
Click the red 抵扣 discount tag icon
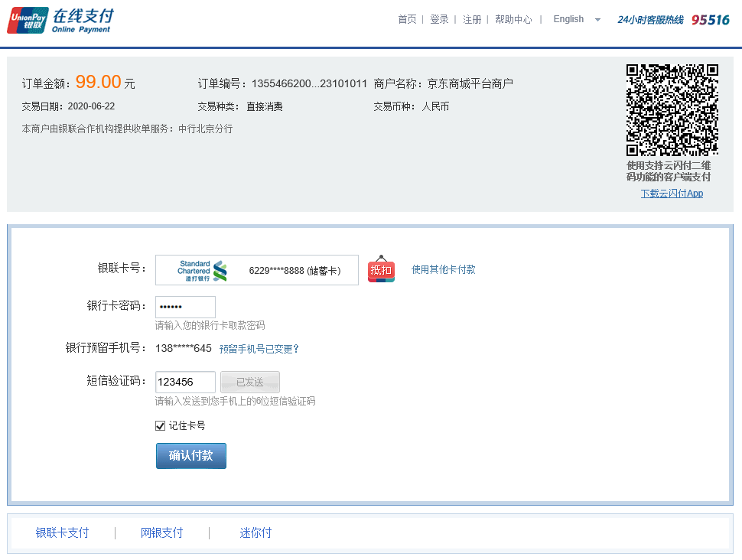coord(381,269)
